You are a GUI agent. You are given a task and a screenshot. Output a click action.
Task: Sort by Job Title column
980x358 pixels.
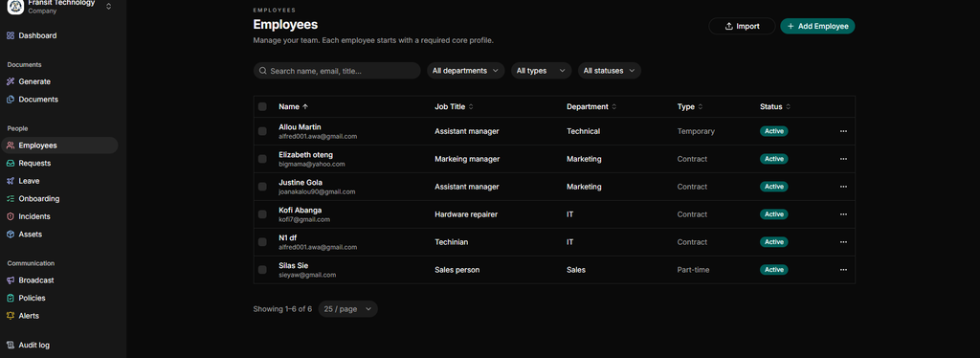tap(454, 107)
